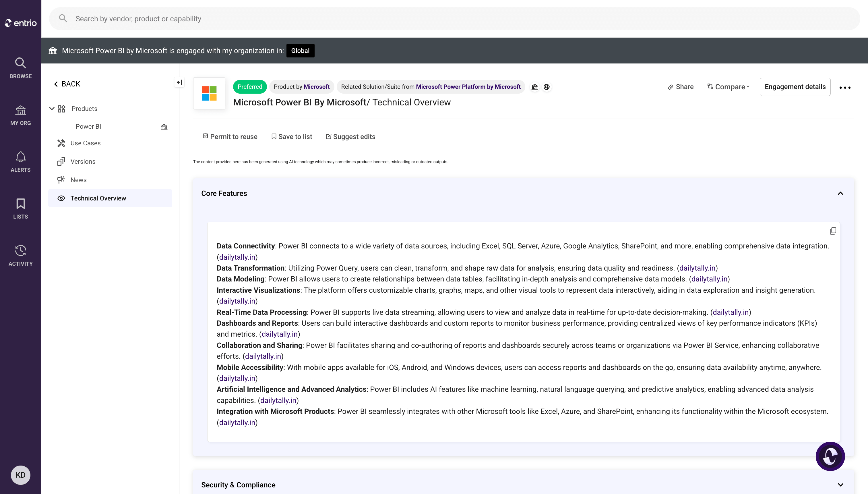Image resolution: width=868 pixels, height=494 pixels.
Task: Click the globe icon beside suite tag
Action: (x=547, y=87)
